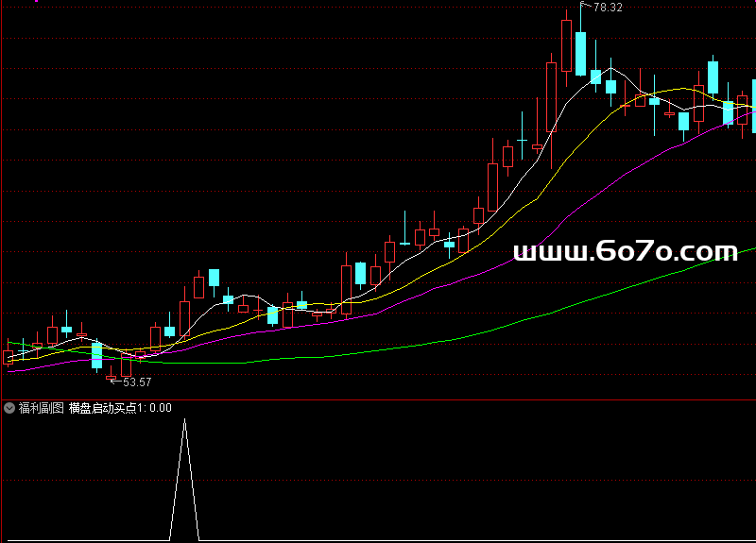The width and height of the screenshot is (756, 543).
Task: Click the arrow marker pointing to 53.57
Action: 115,382
